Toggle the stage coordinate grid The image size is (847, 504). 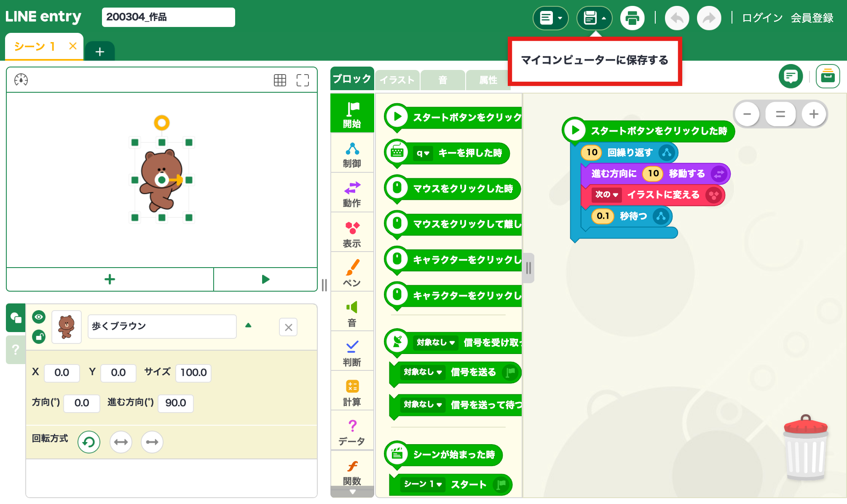click(280, 80)
